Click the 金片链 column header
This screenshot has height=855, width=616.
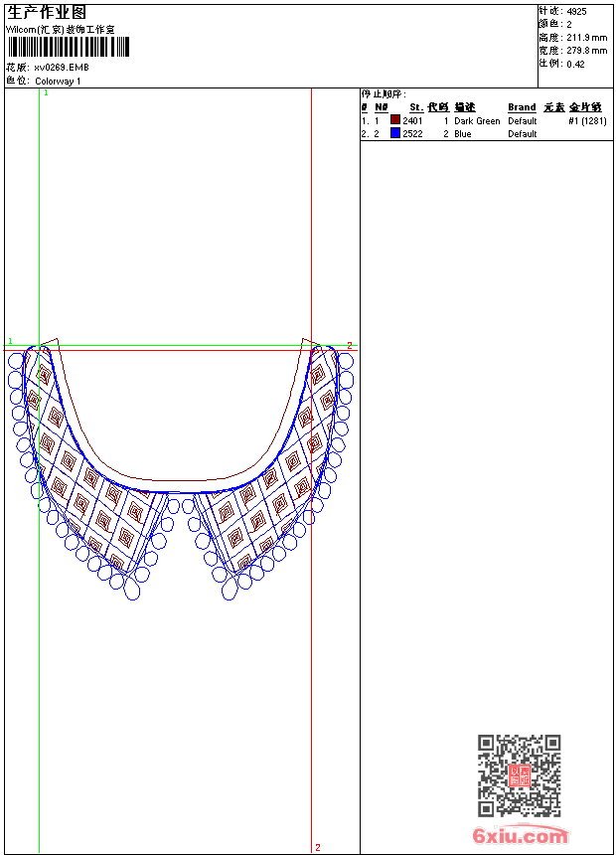pos(585,107)
